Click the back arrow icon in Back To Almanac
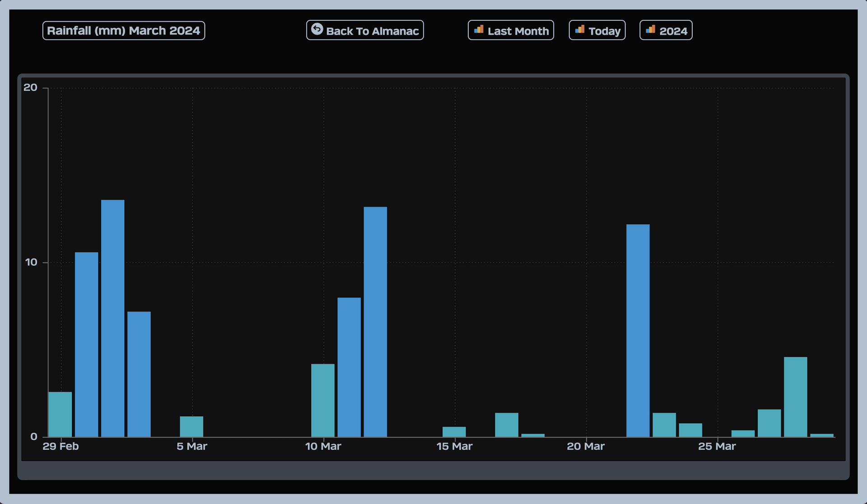Image resolution: width=867 pixels, height=504 pixels. tap(317, 29)
